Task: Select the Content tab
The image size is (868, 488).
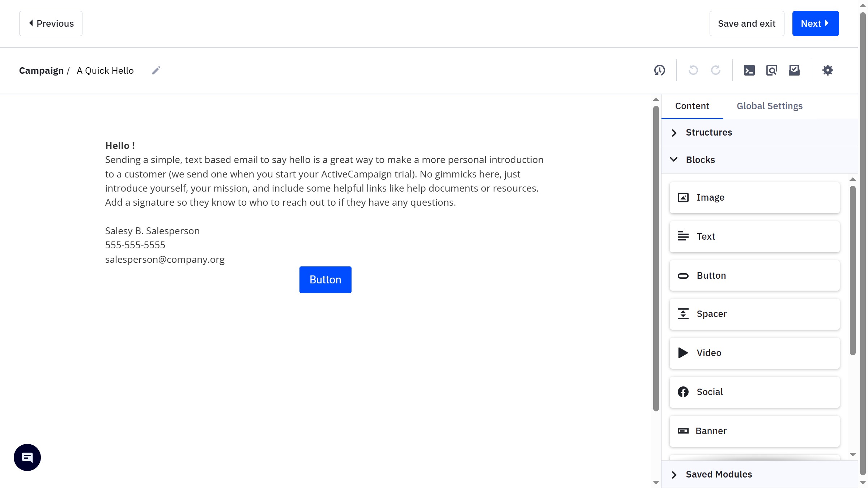Action: 692,106
